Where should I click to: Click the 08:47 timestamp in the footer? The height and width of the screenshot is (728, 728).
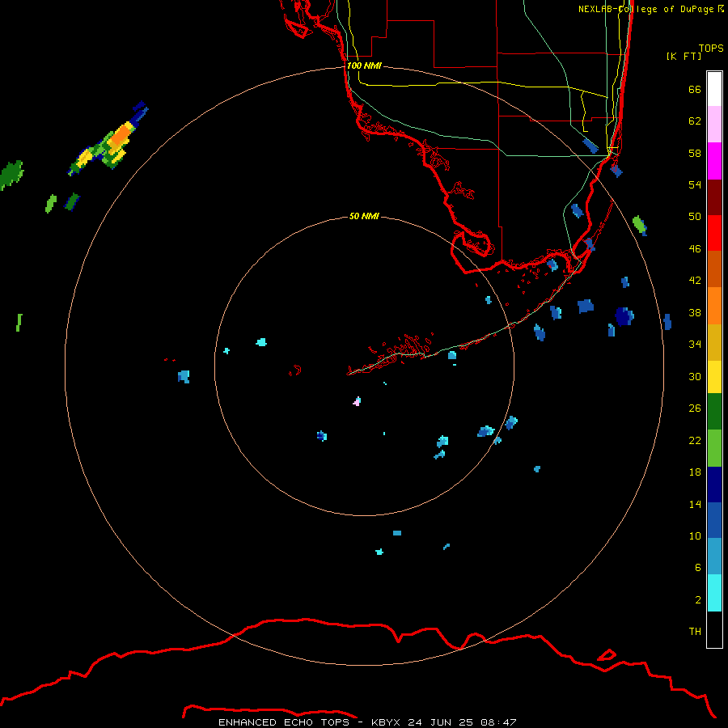(498, 722)
